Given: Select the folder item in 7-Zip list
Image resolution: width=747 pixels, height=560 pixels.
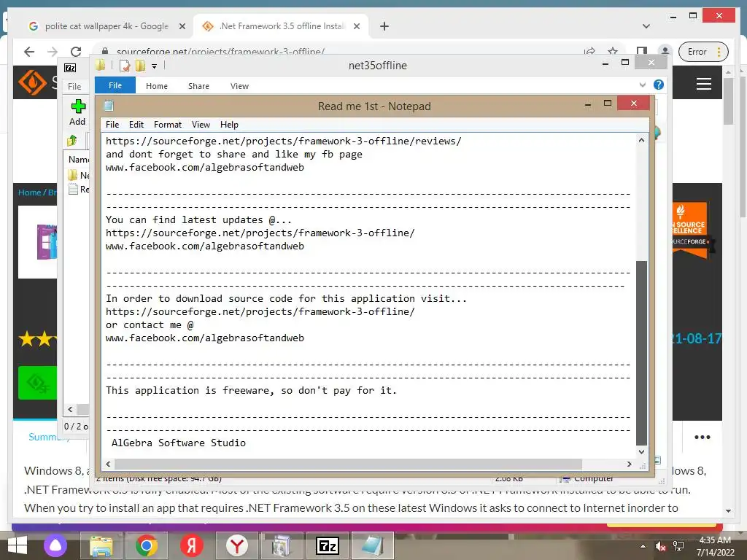Looking at the screenshot, I should (78, 175).
